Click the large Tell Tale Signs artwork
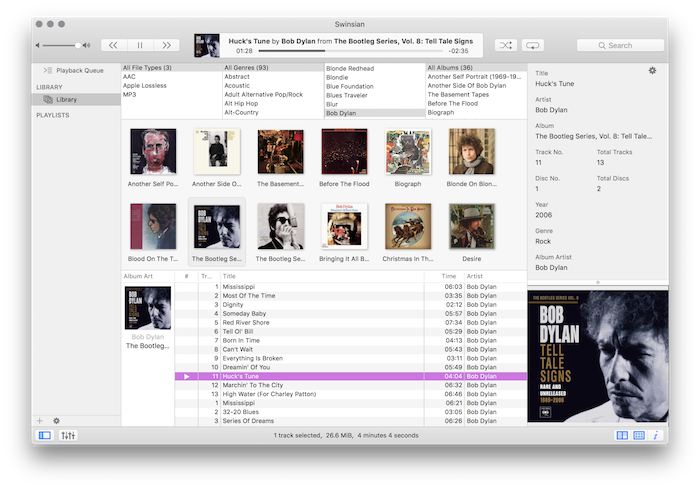This screenshot has height=489, width=700. [598, 356]
